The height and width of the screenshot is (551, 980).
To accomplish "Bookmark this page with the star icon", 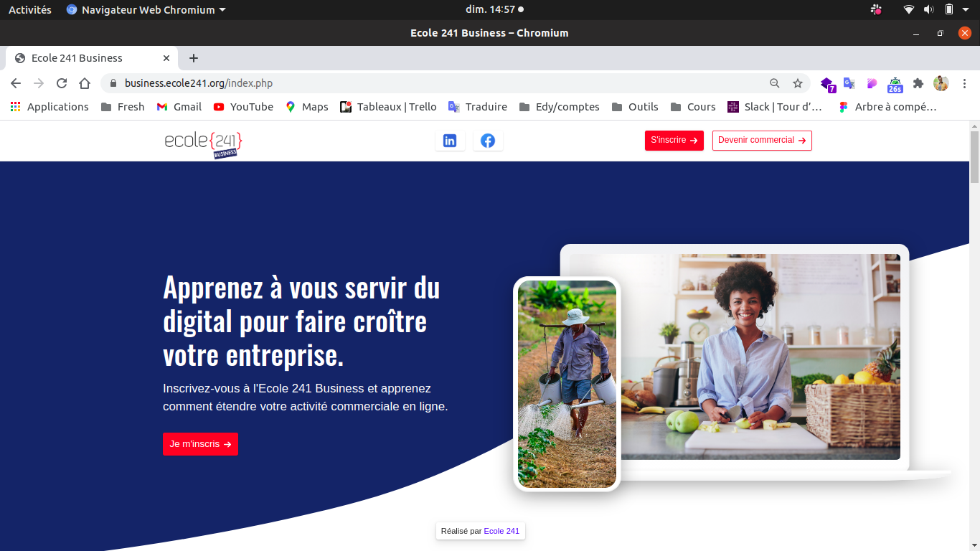I will pos(798,83).
